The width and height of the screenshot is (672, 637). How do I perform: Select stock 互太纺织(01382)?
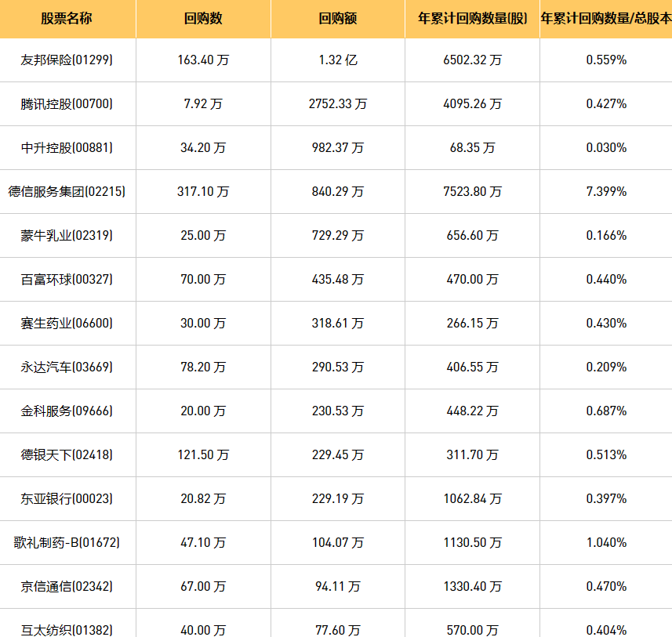pyautogui.click(x=67, y=630)
